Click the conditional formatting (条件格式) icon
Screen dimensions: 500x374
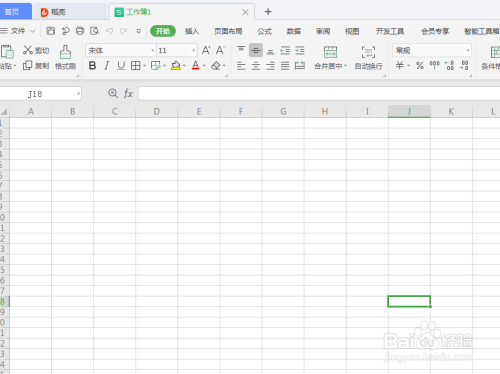pos(495,52)
